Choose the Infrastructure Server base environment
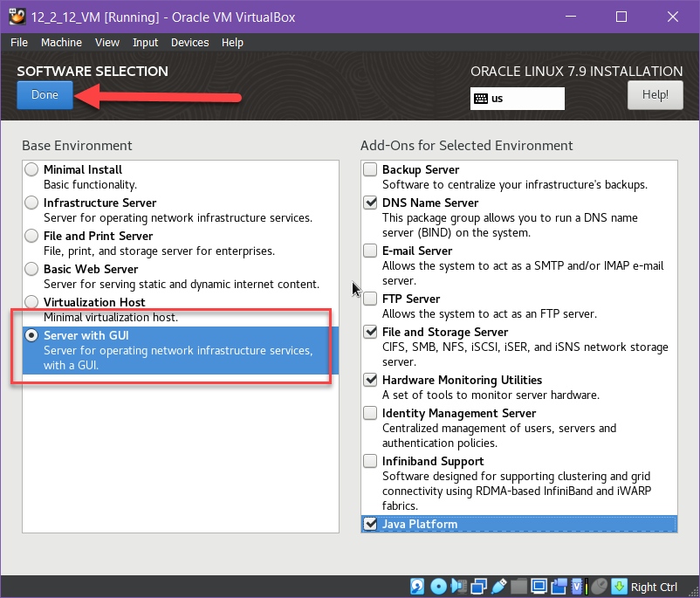 point(32,203)
